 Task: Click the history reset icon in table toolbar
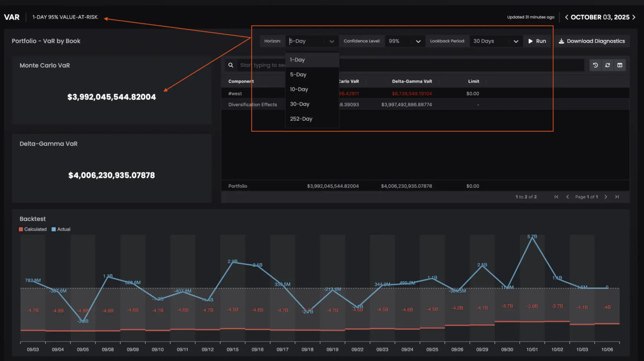595,65
